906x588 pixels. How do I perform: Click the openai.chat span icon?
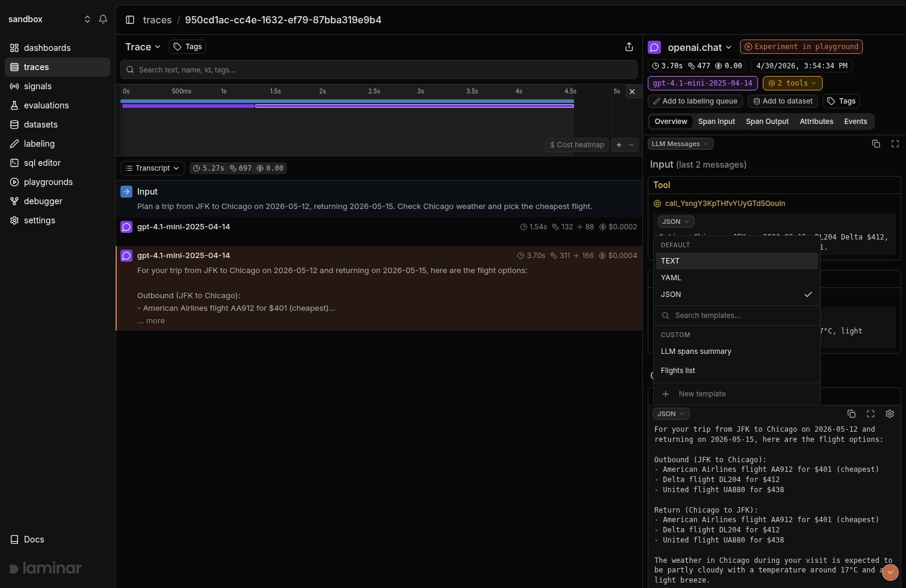(654, 47)
